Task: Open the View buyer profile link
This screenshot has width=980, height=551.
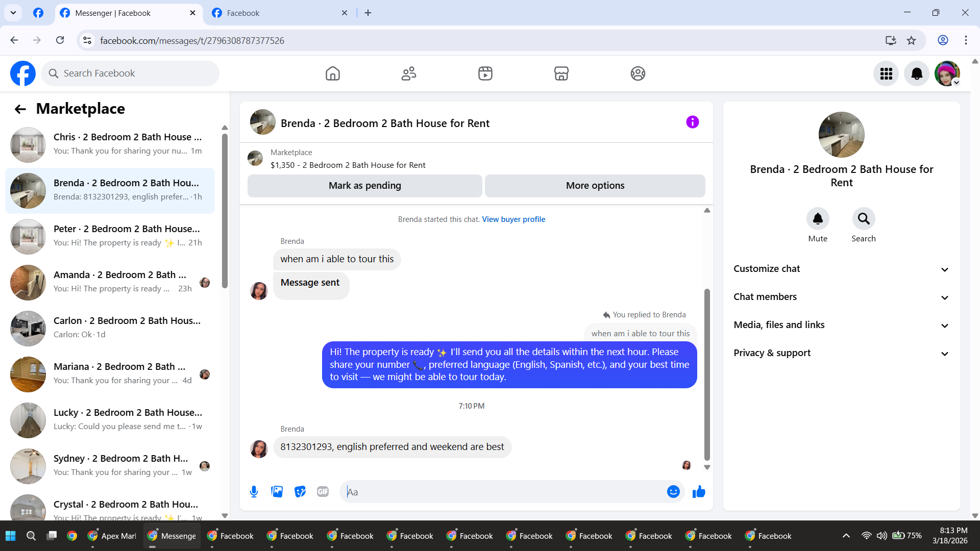Action: pyautogui.click(x=513, y=219)
